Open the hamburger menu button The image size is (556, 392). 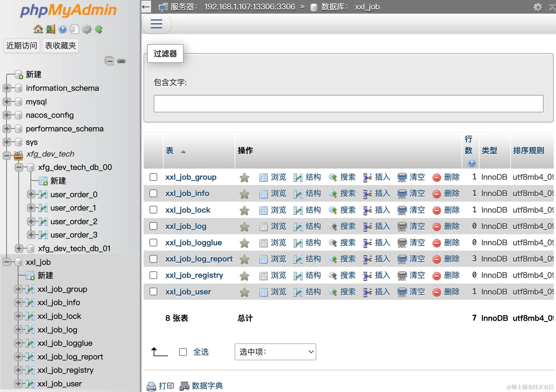pos(156,24)
